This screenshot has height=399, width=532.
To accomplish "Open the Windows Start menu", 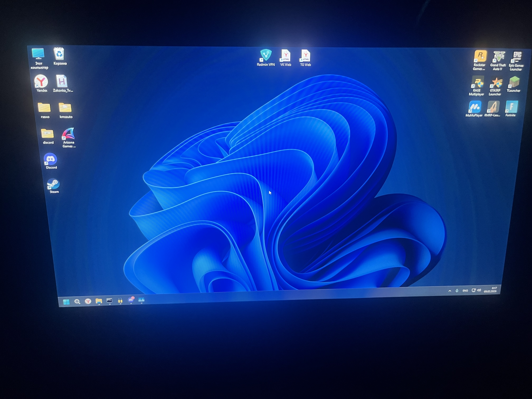I will pyautogui.click(x=66, y=302).
